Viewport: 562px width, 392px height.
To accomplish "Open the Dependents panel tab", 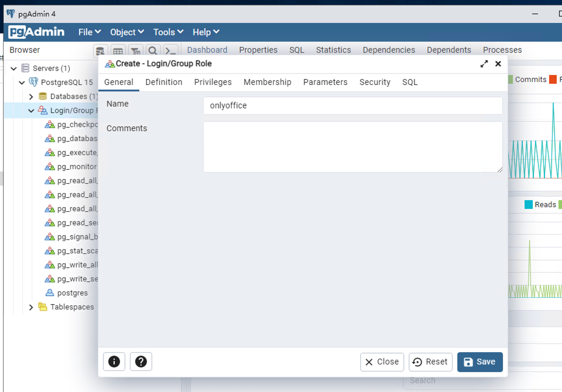I will pyautogui.click(x=449, y=50).
